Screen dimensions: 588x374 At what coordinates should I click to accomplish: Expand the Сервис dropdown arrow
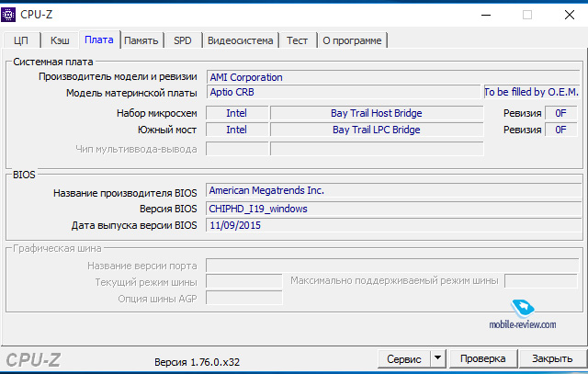[x=437, y=359]
